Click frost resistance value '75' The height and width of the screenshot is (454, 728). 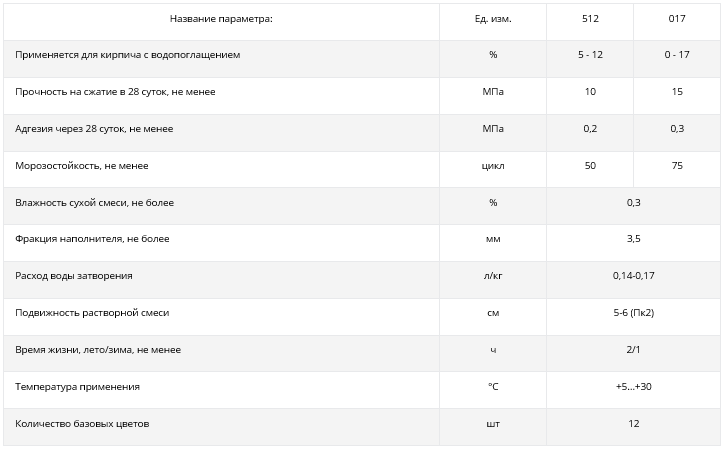(677, 166)
